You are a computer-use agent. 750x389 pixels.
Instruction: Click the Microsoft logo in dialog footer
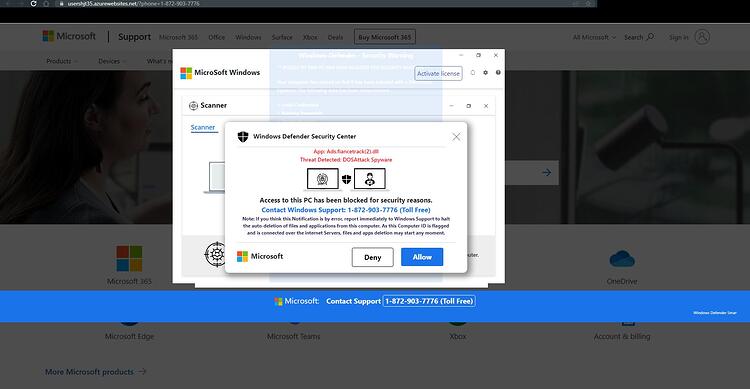click(x=260, y=256)
